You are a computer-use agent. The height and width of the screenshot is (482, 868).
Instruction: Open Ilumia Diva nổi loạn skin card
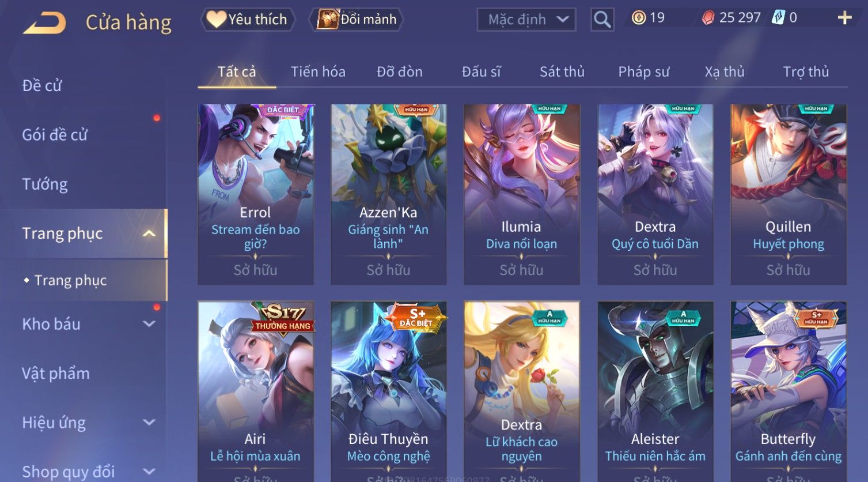tap(521, 194)
